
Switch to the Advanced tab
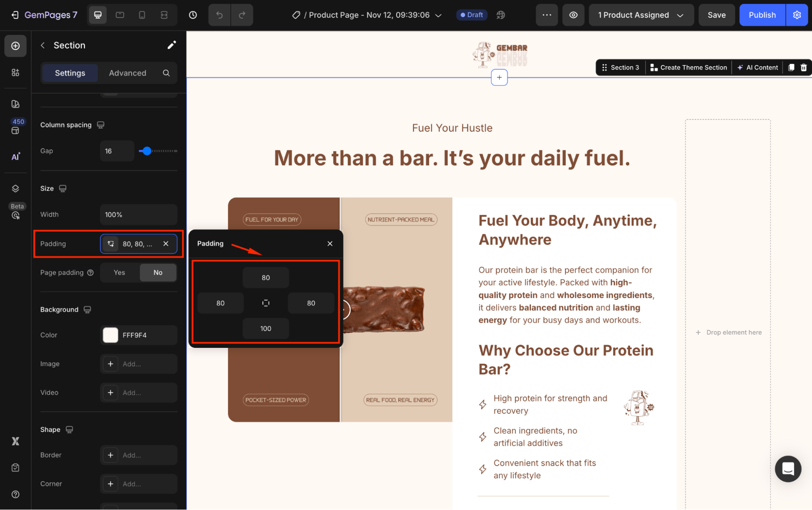(x=128, y=73)
